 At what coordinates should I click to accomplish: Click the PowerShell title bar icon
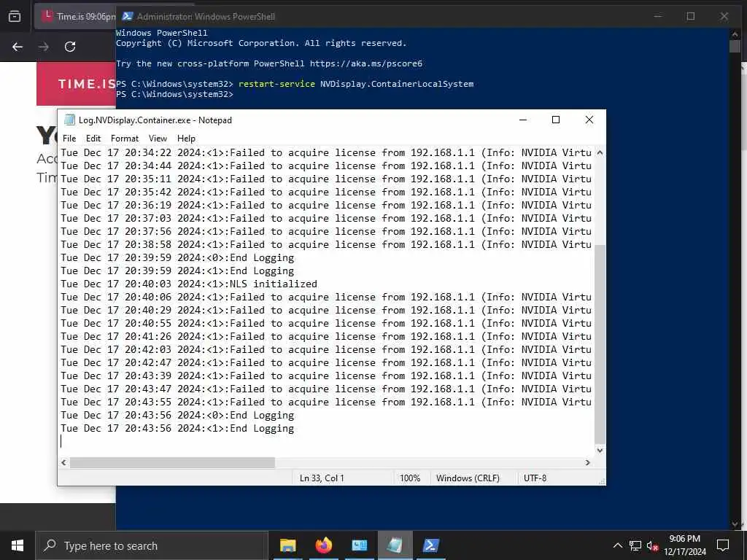point(127,16)
